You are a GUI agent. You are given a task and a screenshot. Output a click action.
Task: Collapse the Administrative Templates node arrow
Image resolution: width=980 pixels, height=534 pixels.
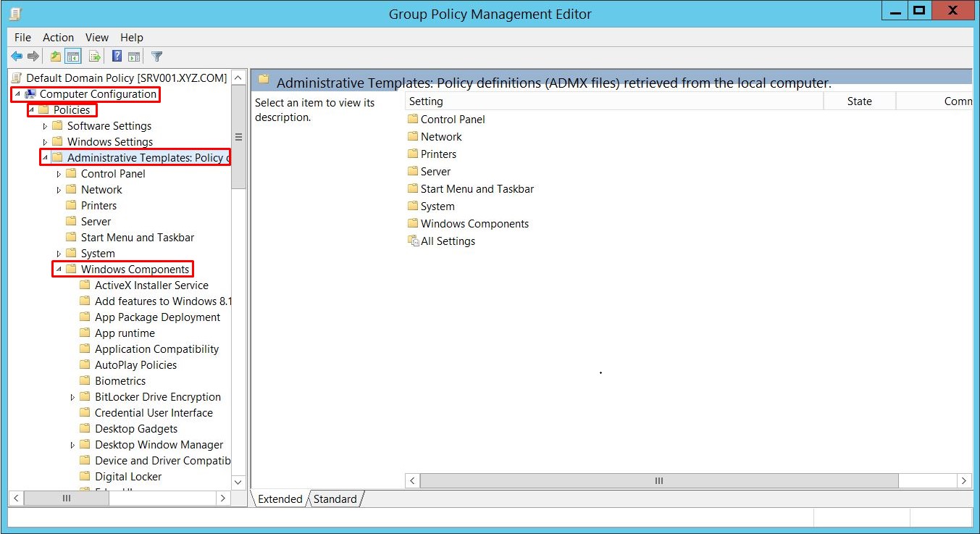point(45,158)
